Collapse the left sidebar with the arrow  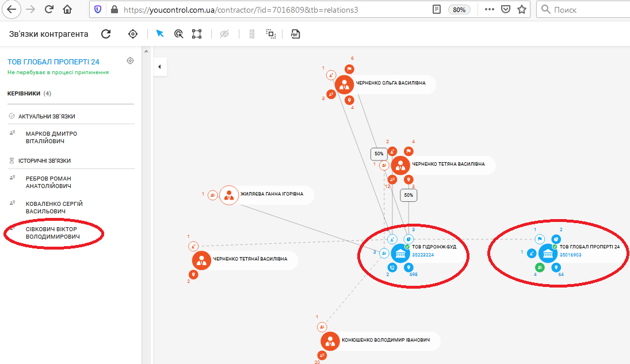159,67
